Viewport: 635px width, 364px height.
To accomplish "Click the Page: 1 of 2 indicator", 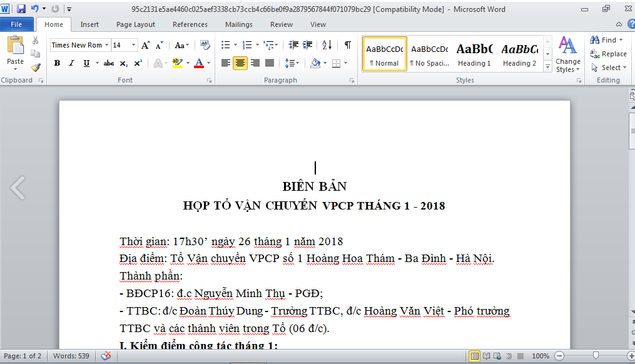I will [23, 356].
